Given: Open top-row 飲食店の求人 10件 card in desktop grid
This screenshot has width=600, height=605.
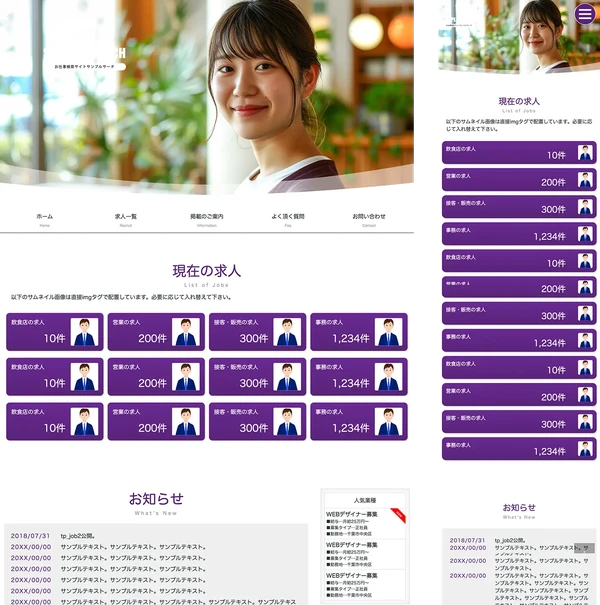Looking at the screenshot, I should [x=55, y=332].
